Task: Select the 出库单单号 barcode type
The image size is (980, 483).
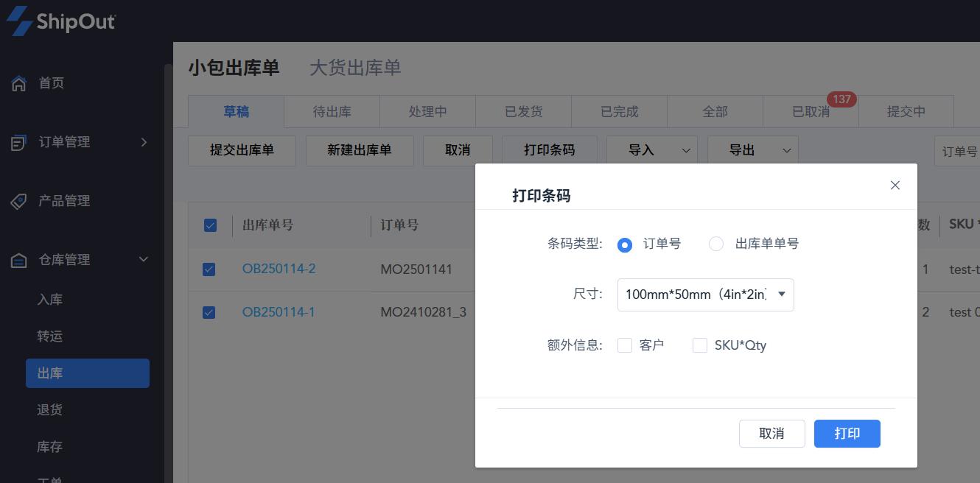Action: pyautogui.click(x=715, y=244)
